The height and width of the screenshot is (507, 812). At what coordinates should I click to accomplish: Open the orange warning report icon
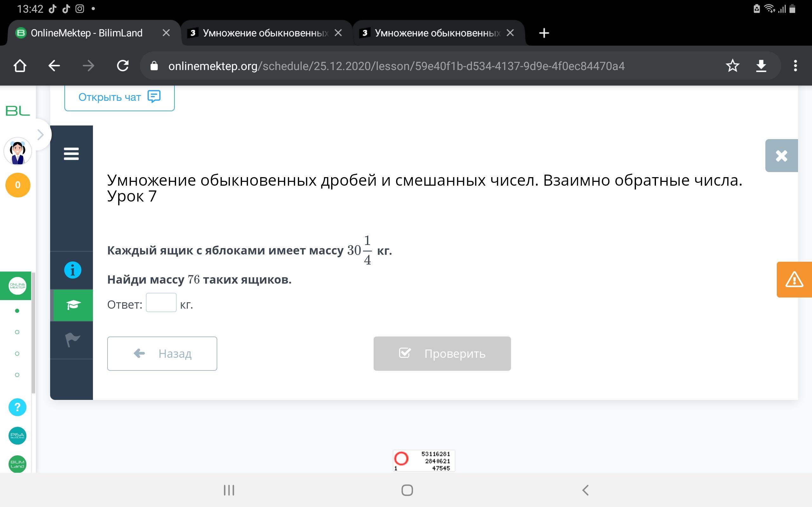[794, 279]
